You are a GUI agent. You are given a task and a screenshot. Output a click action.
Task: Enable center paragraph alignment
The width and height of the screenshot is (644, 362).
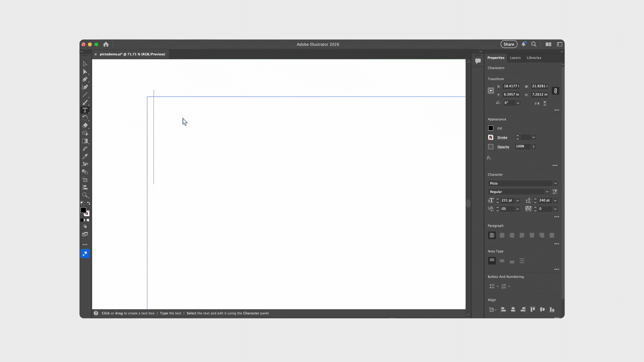pyautogui.click(x=502, y=235)
